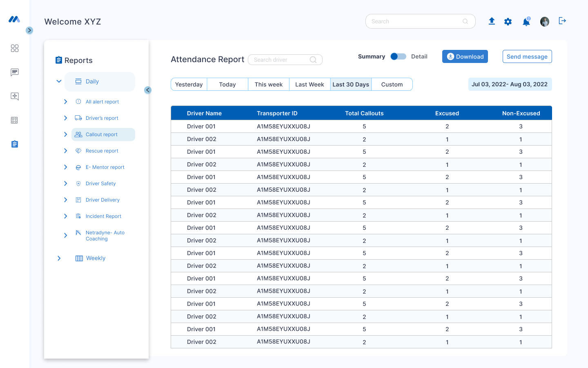Expand the Weekly reports section

59,258
